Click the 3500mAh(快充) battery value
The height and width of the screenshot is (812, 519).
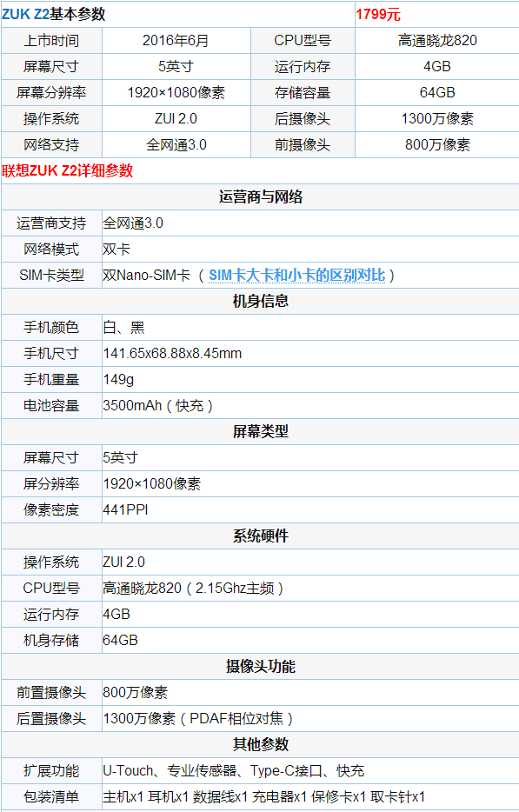[x=158, y=405]
